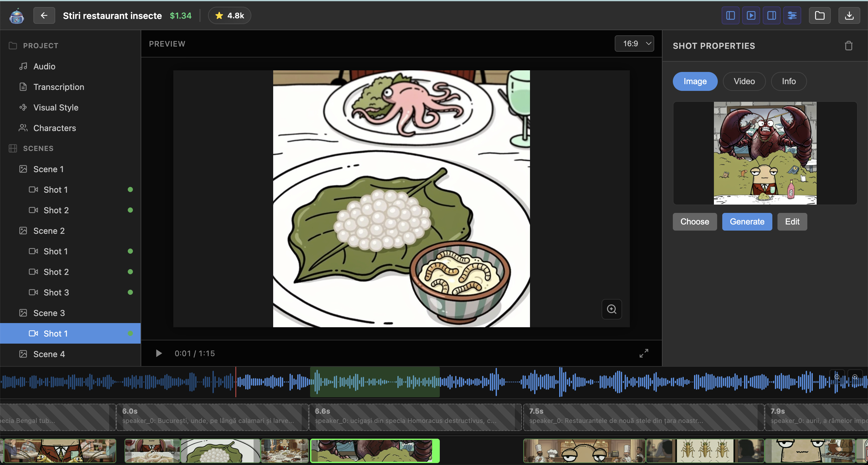The width and height of the screenshot is (868, 465).
Task: Switch to the Info tab
Action: click(788, 81)
